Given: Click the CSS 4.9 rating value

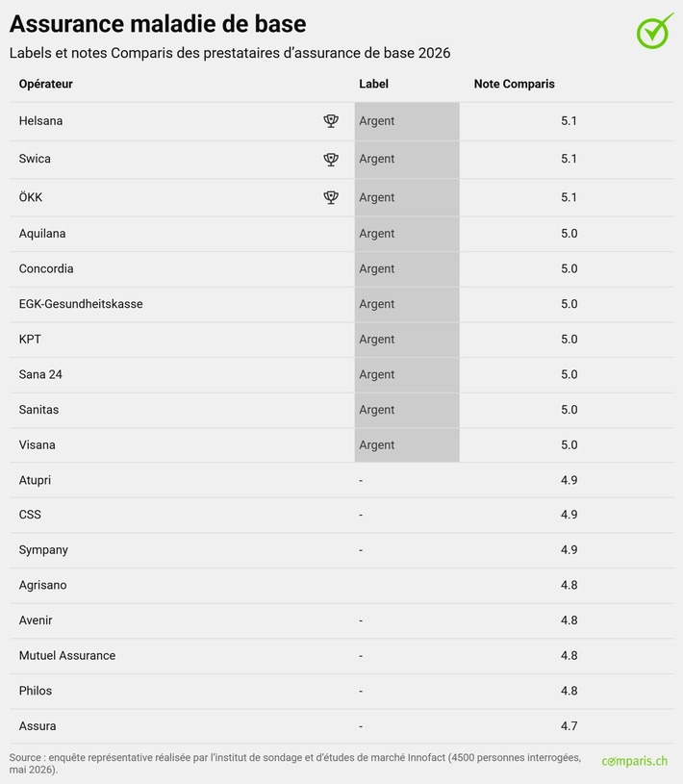Looking at the screenshot, I should tap(569, 515).
